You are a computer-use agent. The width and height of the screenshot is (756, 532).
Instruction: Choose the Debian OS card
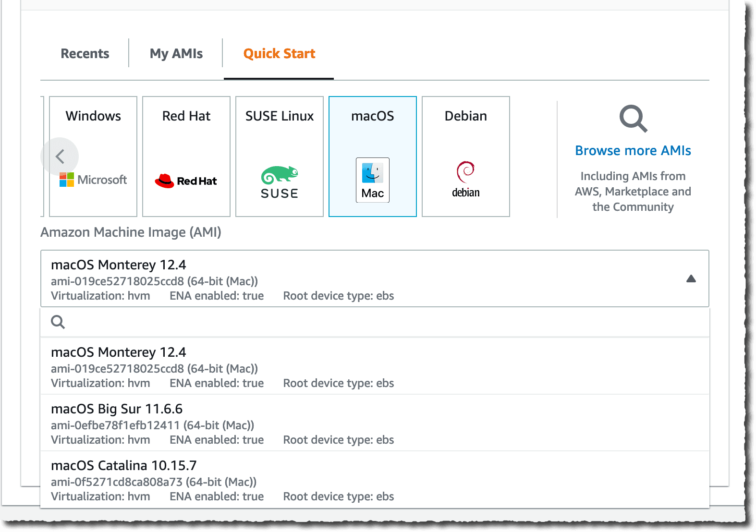466,157
